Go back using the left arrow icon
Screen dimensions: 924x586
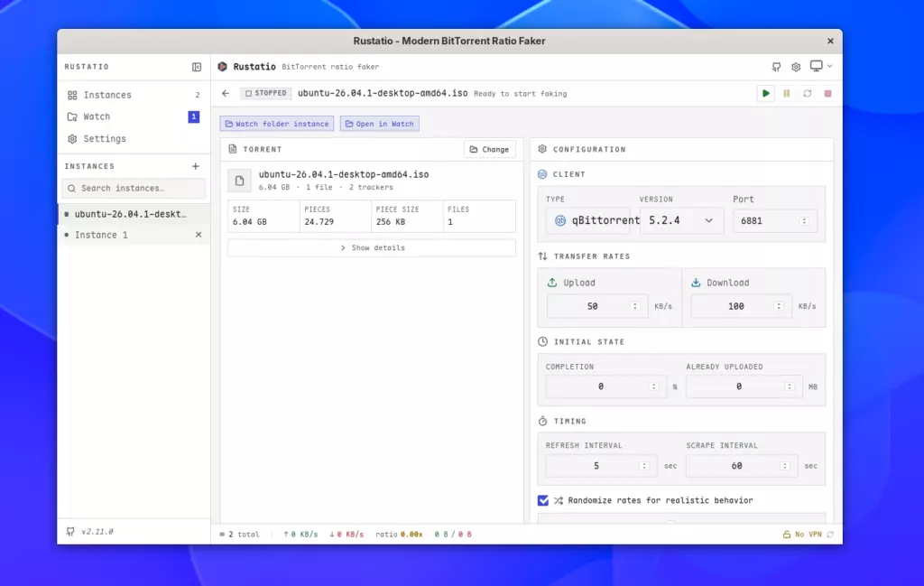(x=226, y=93)
